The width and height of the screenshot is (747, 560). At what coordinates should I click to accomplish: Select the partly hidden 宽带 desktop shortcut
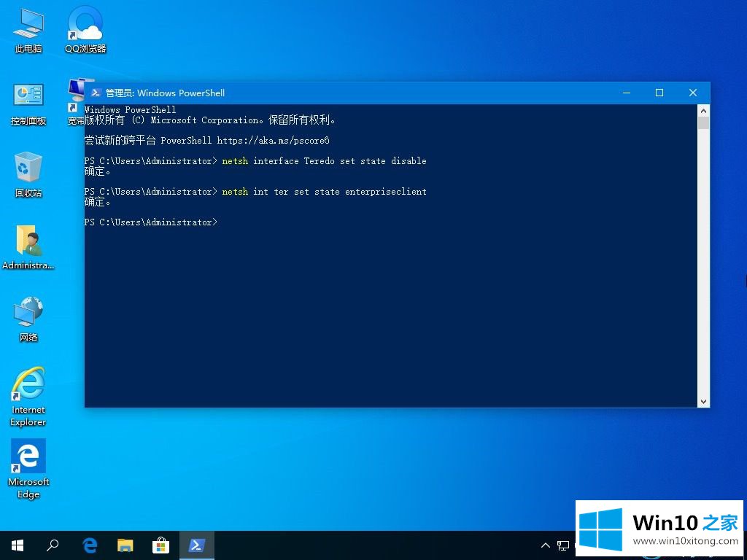coord(76,102)
